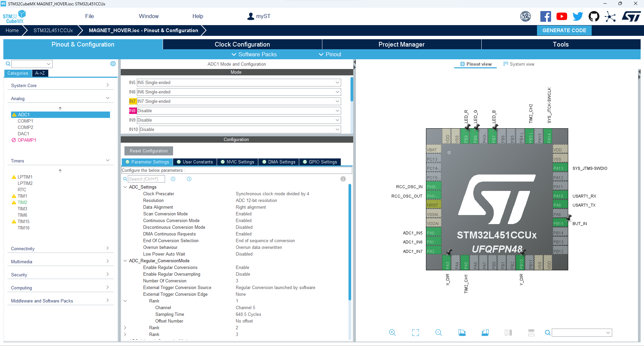Open Software Packs dropdown menu
This screenshot has width=644, height=346.
point(254,54)
